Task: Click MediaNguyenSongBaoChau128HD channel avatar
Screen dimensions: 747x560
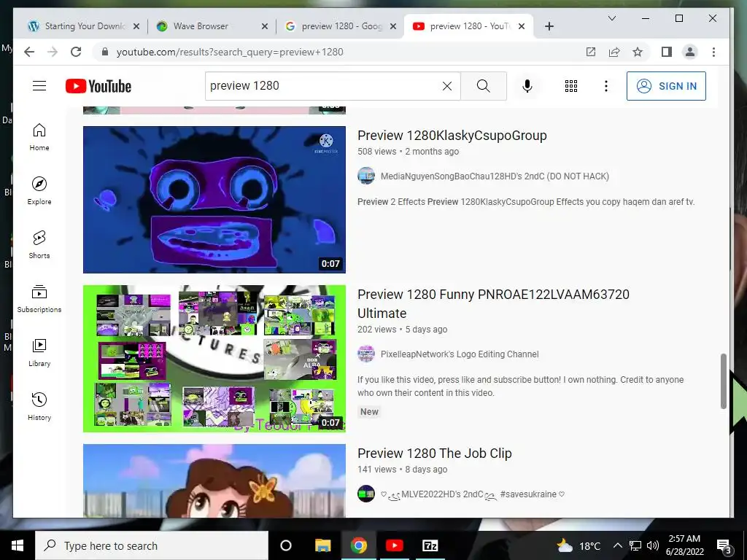Action: click(x=366, y=176)
